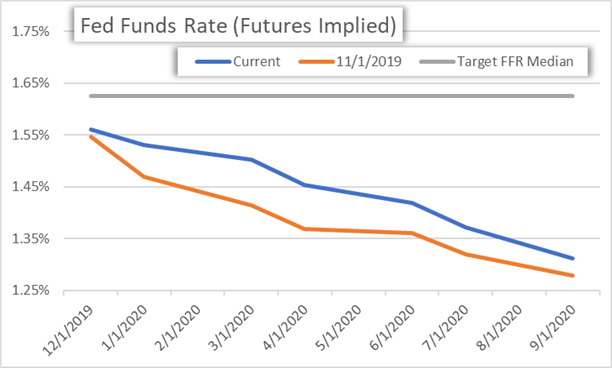612x368 pixels.
Task: Click the orange line at 4/1/2020
Action: pos(305,229)
